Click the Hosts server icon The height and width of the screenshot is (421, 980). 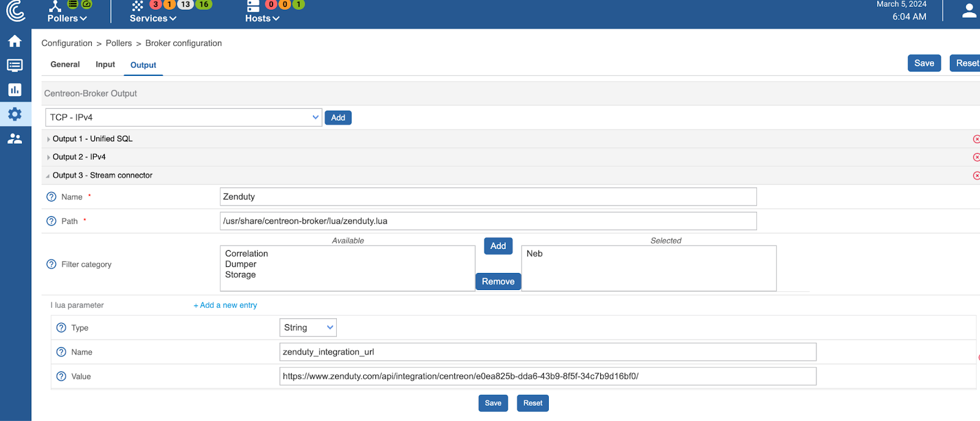click(x=253, y=6)
